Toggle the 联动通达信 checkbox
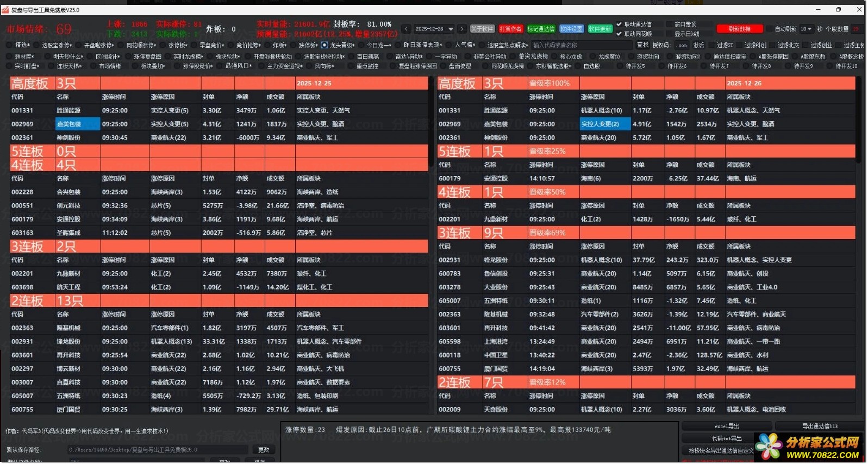Screen dimensions: 868x464 [619, 24]
